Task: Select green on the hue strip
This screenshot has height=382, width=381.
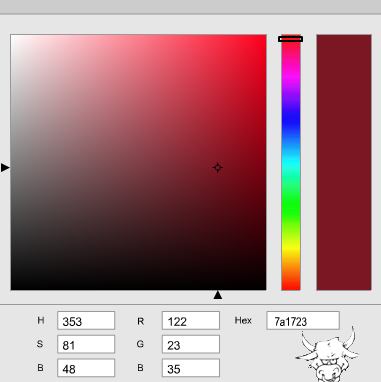Action: (291, 206)
